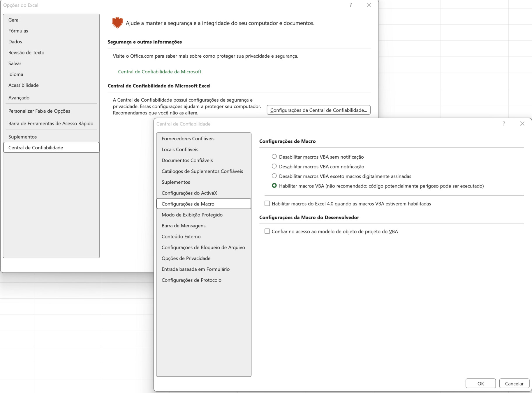Close the Opções do Excel window
This screenshot has width=532, height=393.
[369, 5]
